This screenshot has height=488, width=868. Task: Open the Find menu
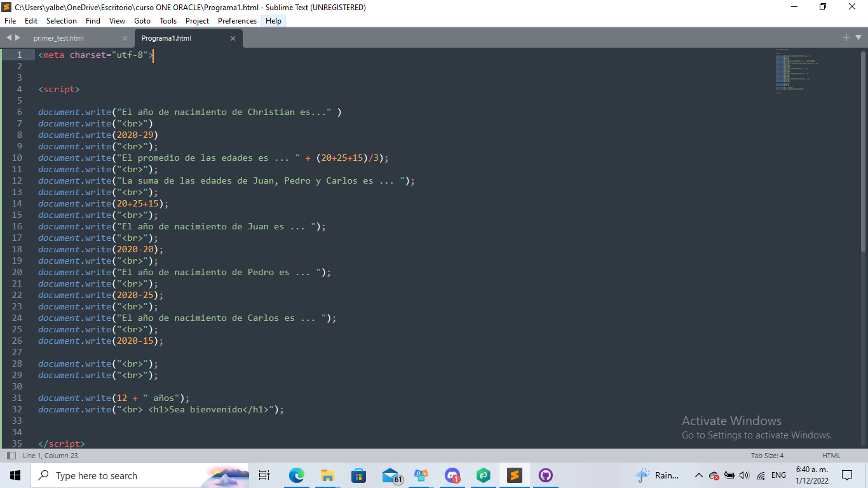click(93, 21)
